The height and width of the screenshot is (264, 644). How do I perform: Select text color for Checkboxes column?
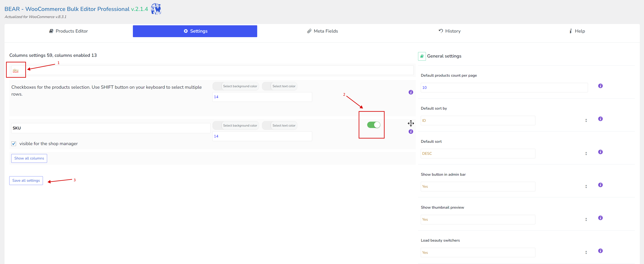(280, 86)
